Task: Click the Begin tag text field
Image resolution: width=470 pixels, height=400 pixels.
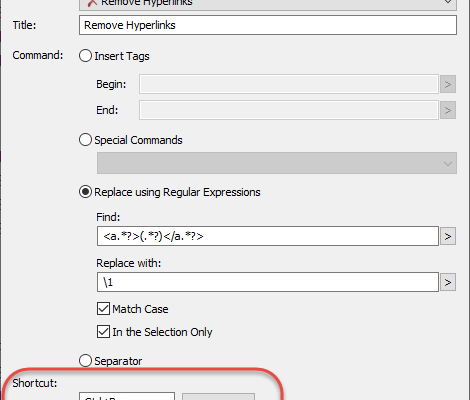Action: click(x=289, y=84)
